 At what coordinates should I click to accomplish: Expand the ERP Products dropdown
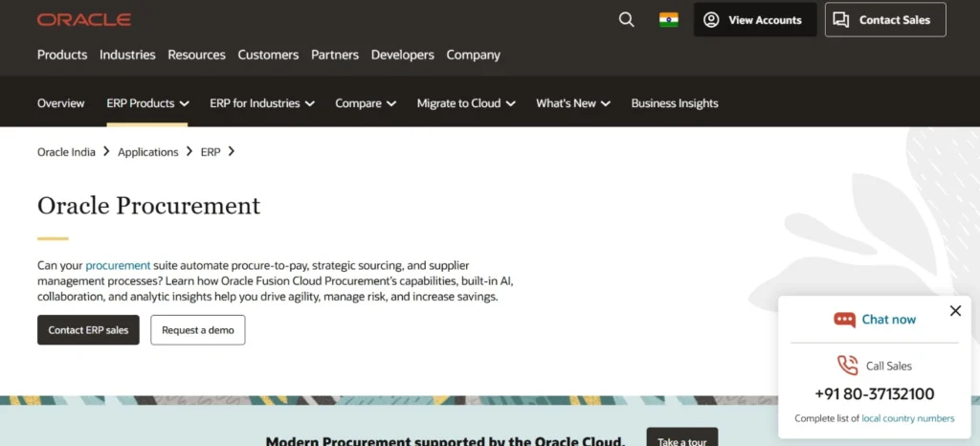click(x=147, y=103)
